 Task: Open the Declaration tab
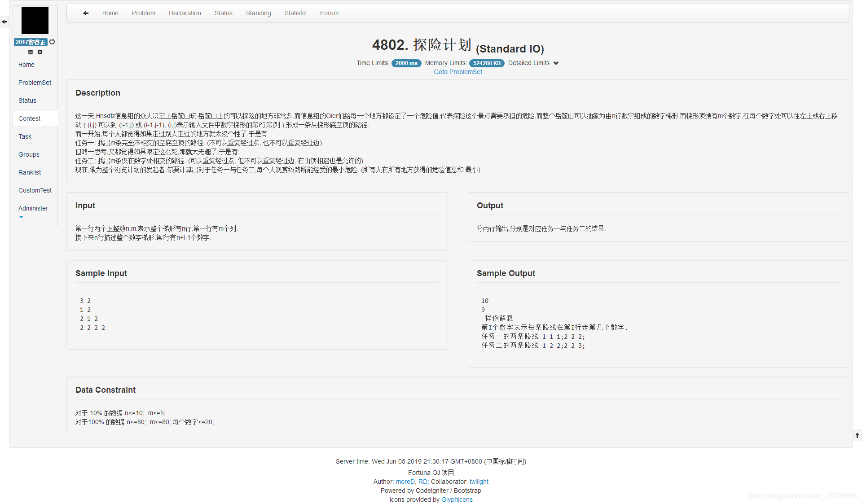click(185, 13)
